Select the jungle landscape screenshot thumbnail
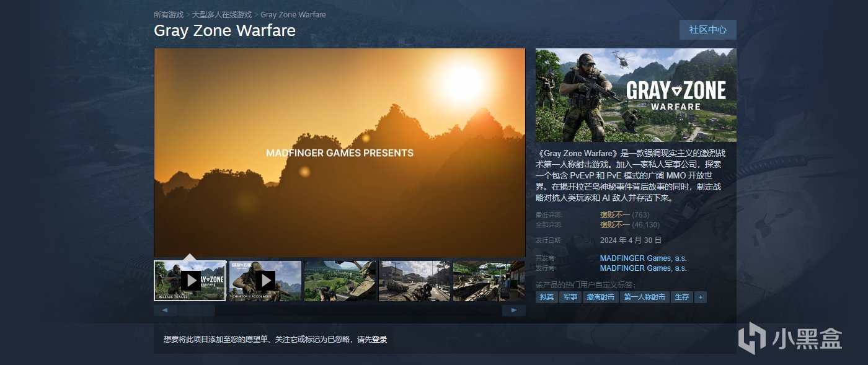Viewport: 868px width, 365px height. [340, 281]
